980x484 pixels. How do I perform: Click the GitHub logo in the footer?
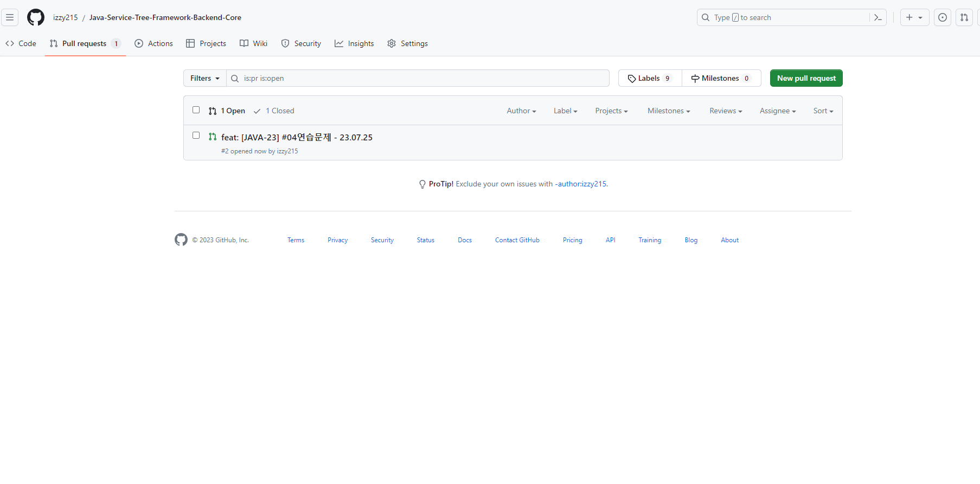[181, 240]
